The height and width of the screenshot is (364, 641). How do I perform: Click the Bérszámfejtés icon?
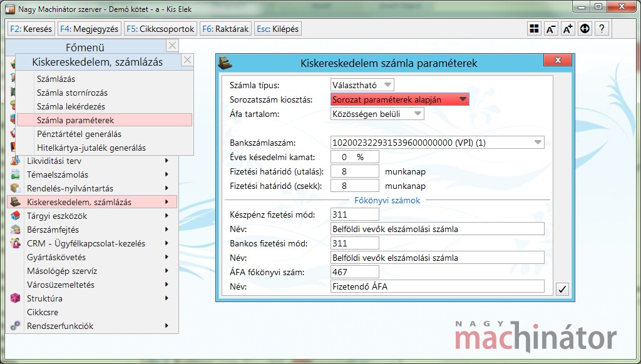tap(15, 229)
